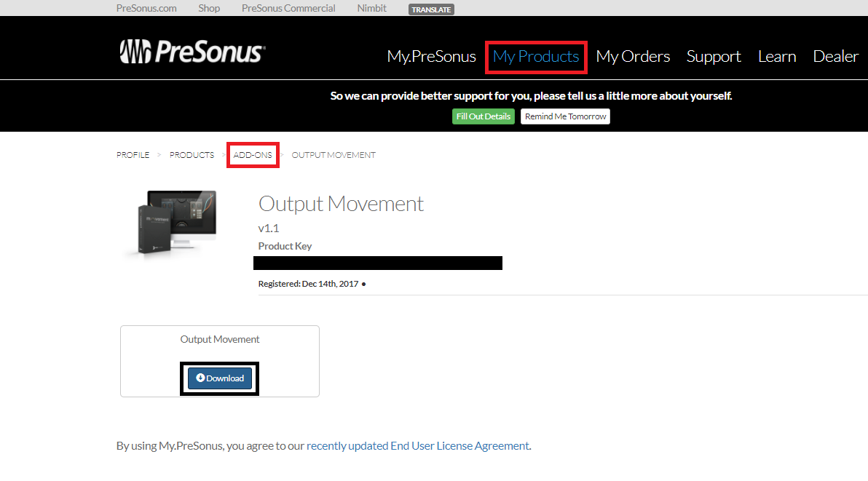Navigate to PRODUCTS breadcrumb
The height and width of the screenshot is (481, 868).
click(192, 155)
